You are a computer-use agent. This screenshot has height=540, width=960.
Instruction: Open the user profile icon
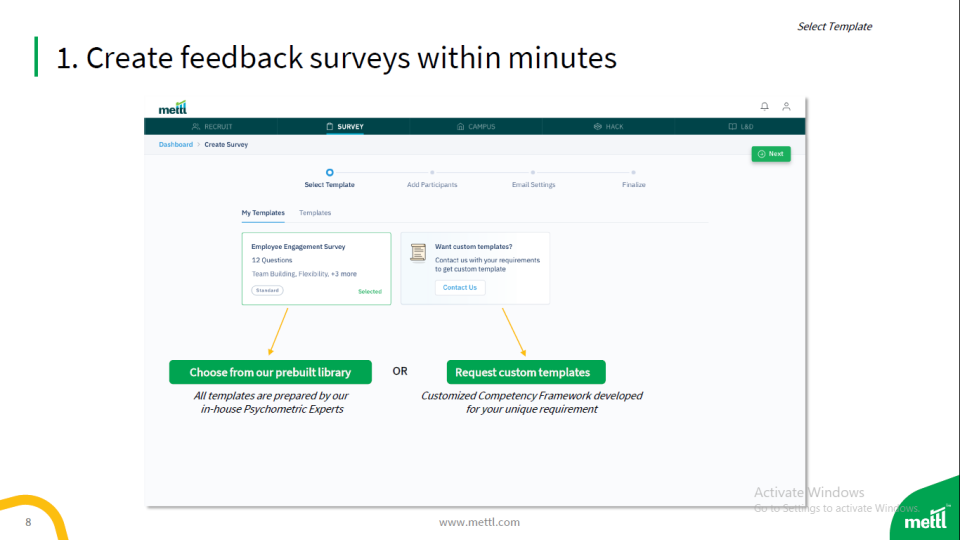pyautogui.click(x=786, y=106)
